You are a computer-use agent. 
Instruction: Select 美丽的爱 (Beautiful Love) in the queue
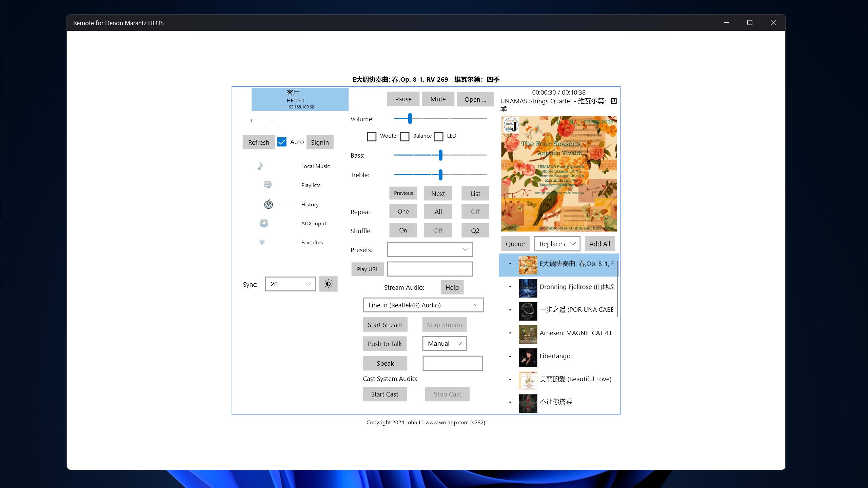pyautogui.click(x=575, y=379)
